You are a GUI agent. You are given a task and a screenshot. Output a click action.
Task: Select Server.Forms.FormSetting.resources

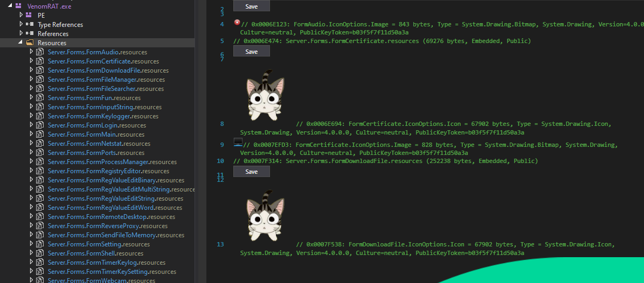click(x=99, y=244)
